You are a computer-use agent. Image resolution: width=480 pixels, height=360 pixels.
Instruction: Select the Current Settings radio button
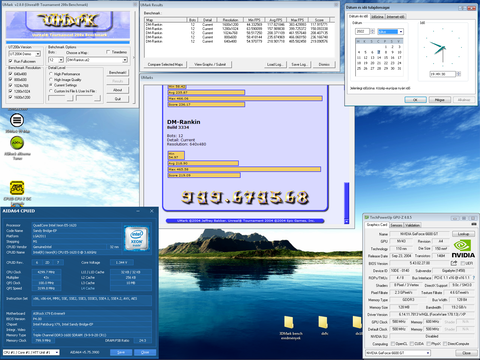(51, 85)
